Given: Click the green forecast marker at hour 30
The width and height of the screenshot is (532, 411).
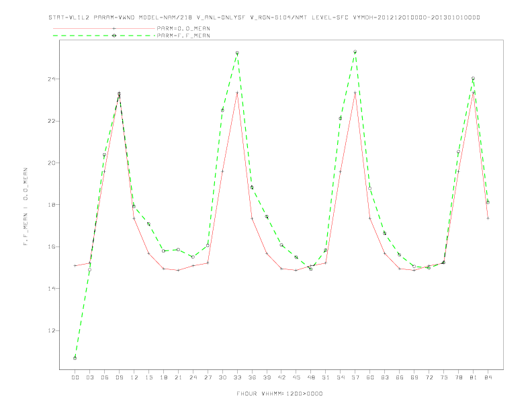Looking at the screenshot, I should [222, 110].
